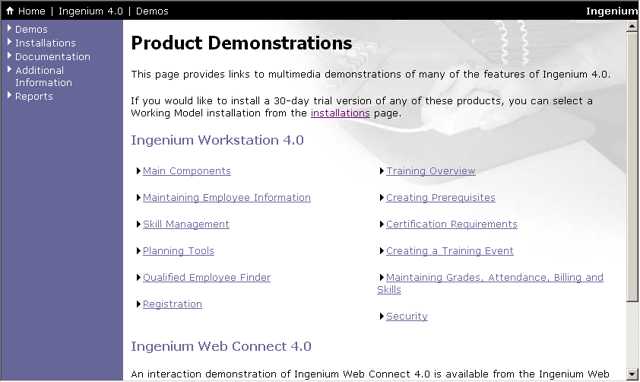
Task: Click the Product Demonstrations heading
Action: click(241, 43)
